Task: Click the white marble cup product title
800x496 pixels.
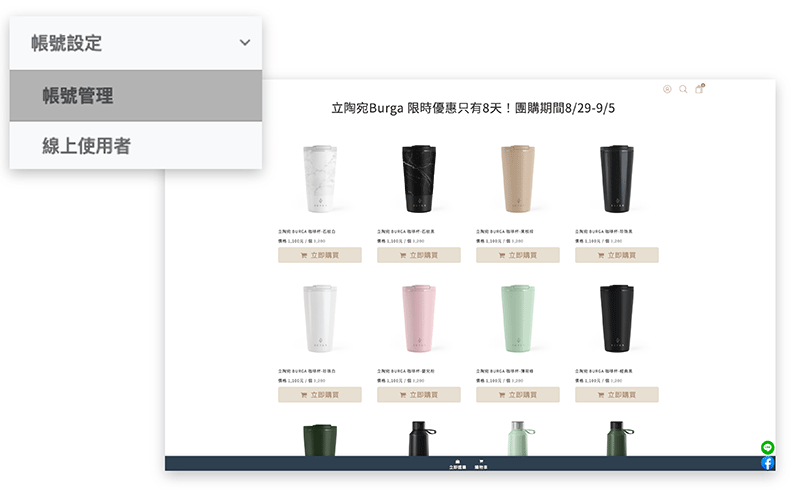Action: pyautogui.click(x=307, y=232)
